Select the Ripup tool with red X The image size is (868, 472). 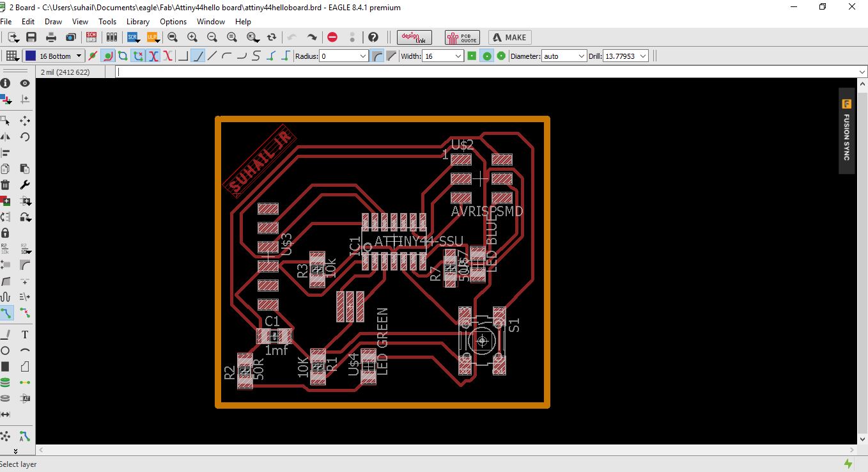[x=25, y=313]
